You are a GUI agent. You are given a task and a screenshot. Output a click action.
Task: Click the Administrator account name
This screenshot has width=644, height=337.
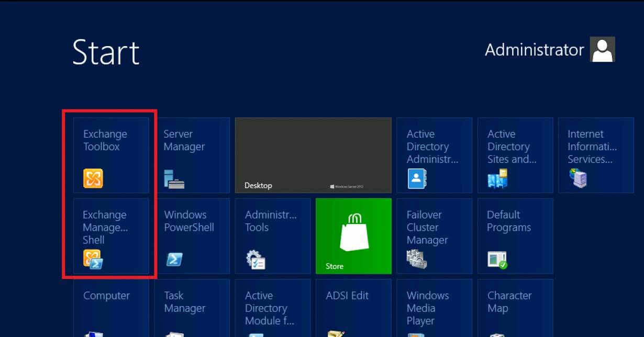[x=534, y=50]
